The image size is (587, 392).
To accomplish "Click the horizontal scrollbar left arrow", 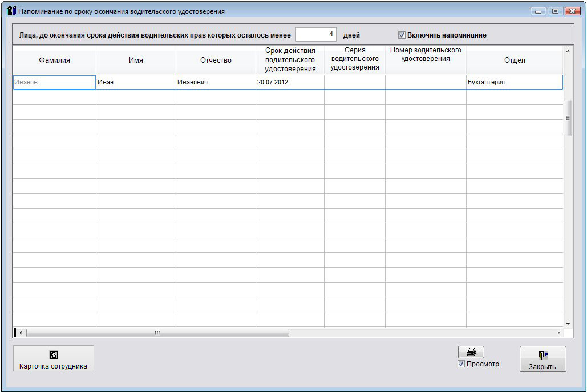I will point(21,333).
